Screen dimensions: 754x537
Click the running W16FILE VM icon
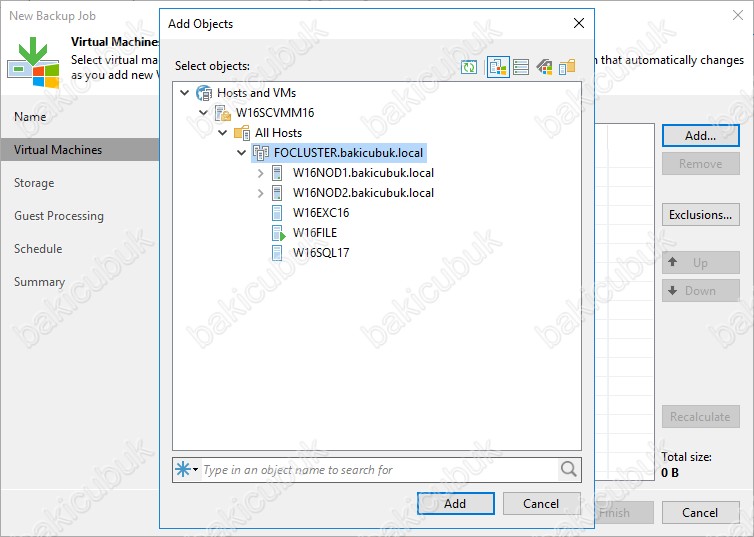pos(278,233)
